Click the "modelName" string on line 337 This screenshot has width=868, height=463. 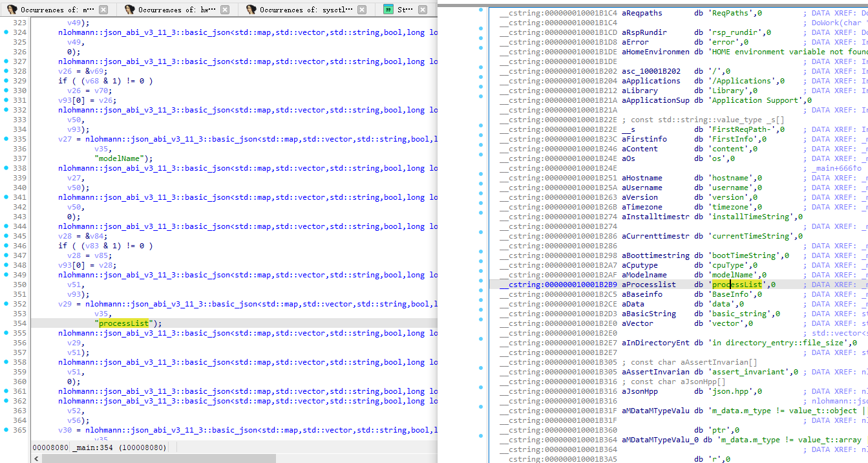tap(122, 158)
